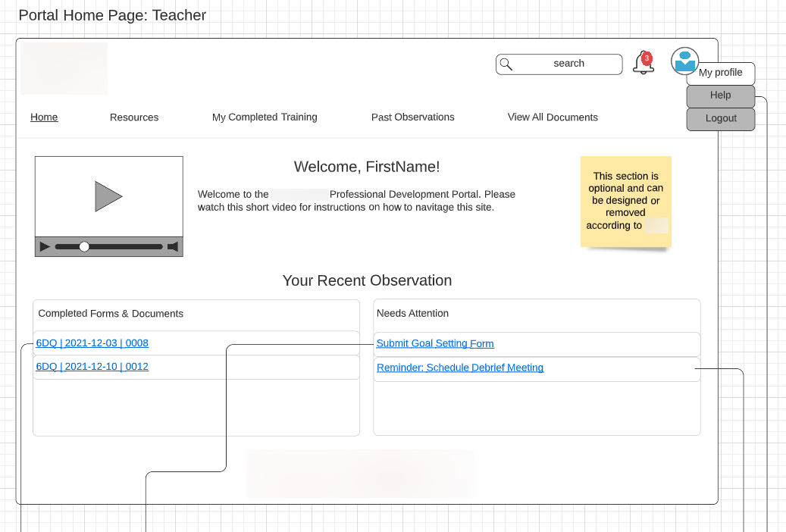Click the Needs Attention panel header
786x532 pixels.
(412, 314)
